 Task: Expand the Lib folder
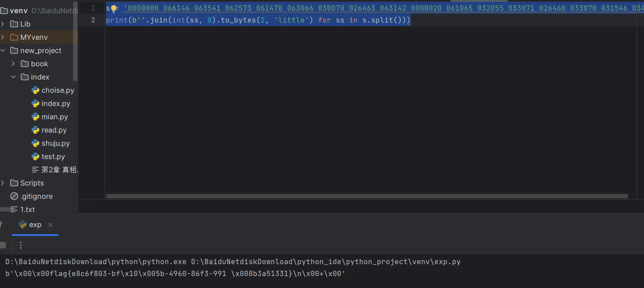click(x=3, y=24)
